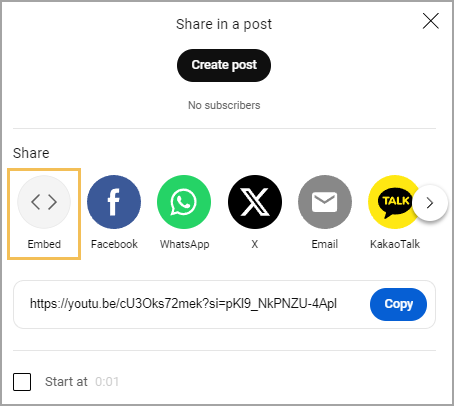Close the share dialog with X
The width and height of the screenshot is (454, 406).
pos(431,21)
